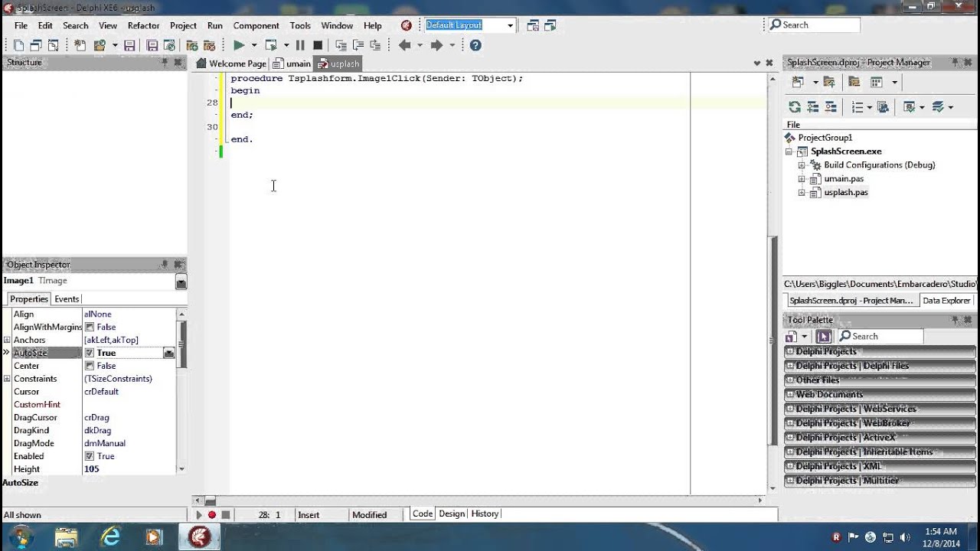
Task: Toggle the AutoSize True checkbox
Action: [90, 353]
